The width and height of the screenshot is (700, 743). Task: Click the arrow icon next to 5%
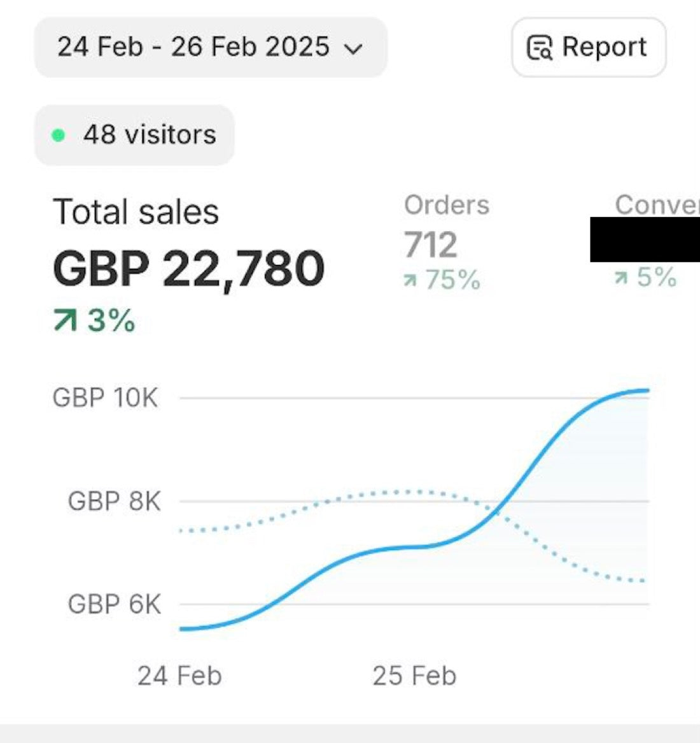pos(621,278)
